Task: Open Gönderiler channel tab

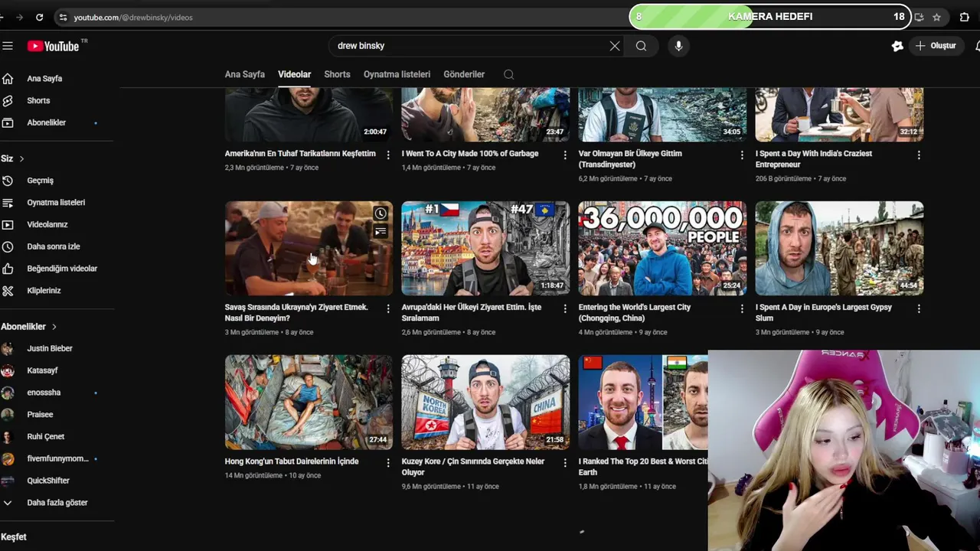Action: 464,74
